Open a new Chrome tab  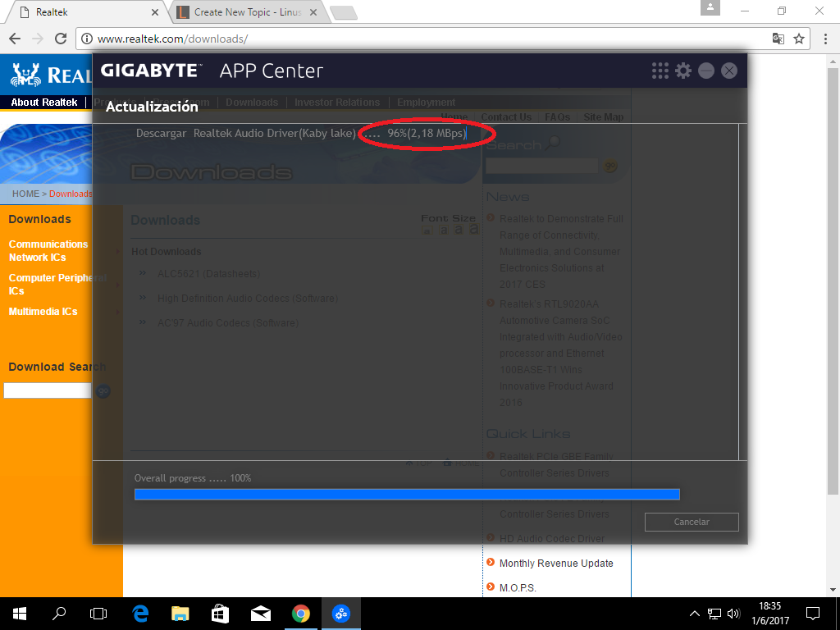click(344, 13)
